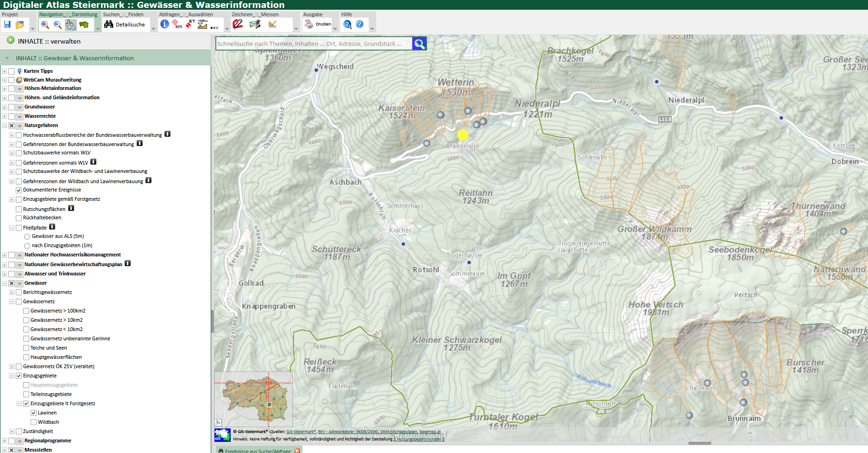This screenshot has height=453, width=868.
Task: Click INHALTE :: verwalten
Action: pyautogui.click(x=49, y=41)
